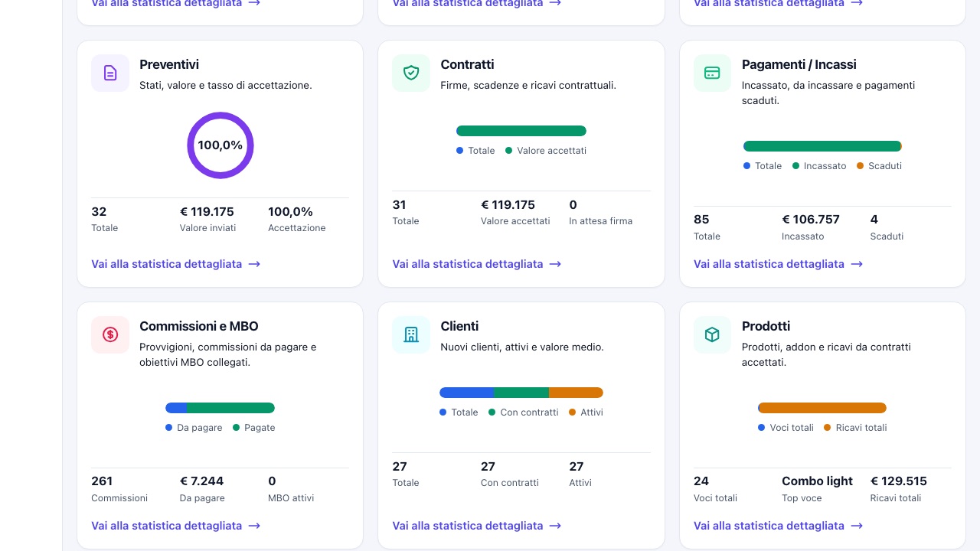The image size is (980, 551).
Task: Click the "Pagamenti / Incassi" card title
Action: 799,64
